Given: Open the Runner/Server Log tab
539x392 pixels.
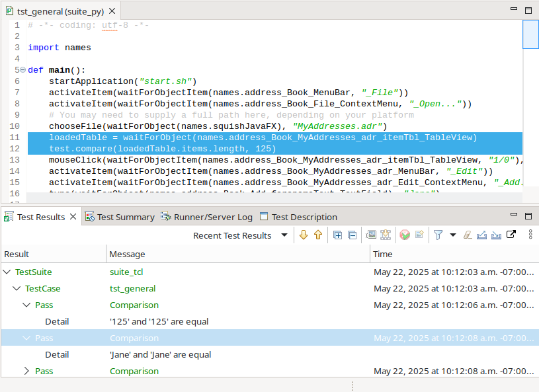Looking at the screenshot, I should [207, 217].
